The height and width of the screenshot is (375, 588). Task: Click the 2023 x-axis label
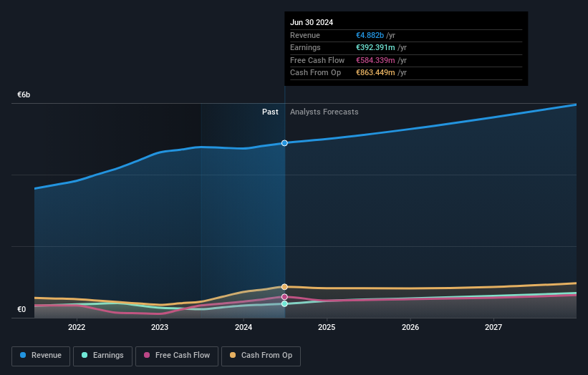coord(160,328)
